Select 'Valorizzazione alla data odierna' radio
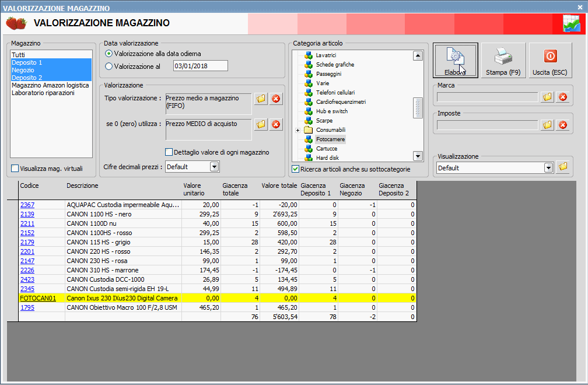The image size is (588, 385). pyautogui.click(x=108, y=54)
